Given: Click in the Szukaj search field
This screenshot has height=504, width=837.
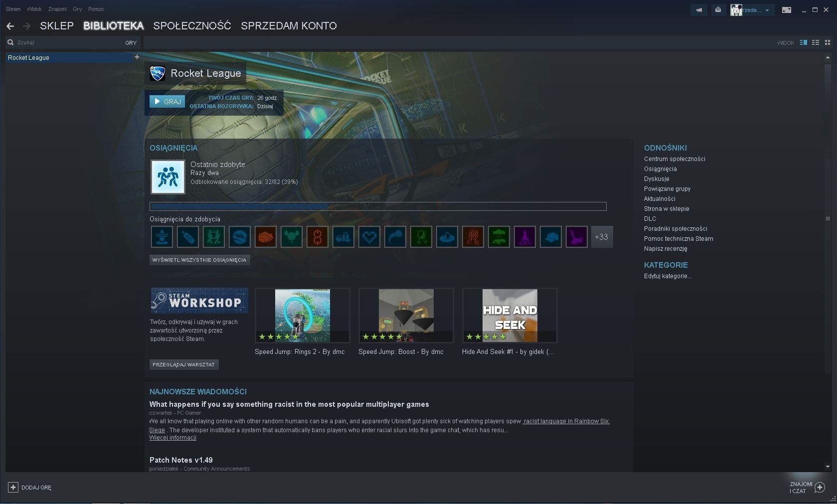Looking at the screenshot, I should click(x=70, y=42).
